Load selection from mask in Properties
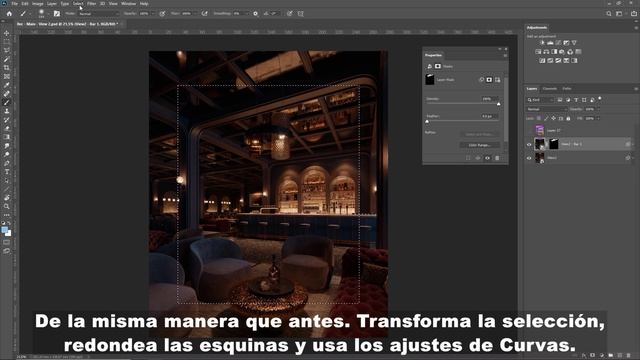 click(468, 158)
